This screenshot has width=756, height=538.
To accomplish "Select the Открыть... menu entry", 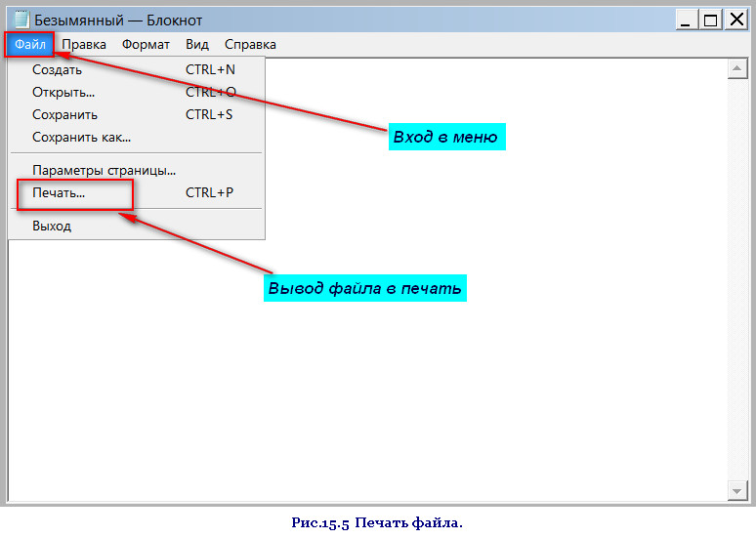I will (63, 92).
